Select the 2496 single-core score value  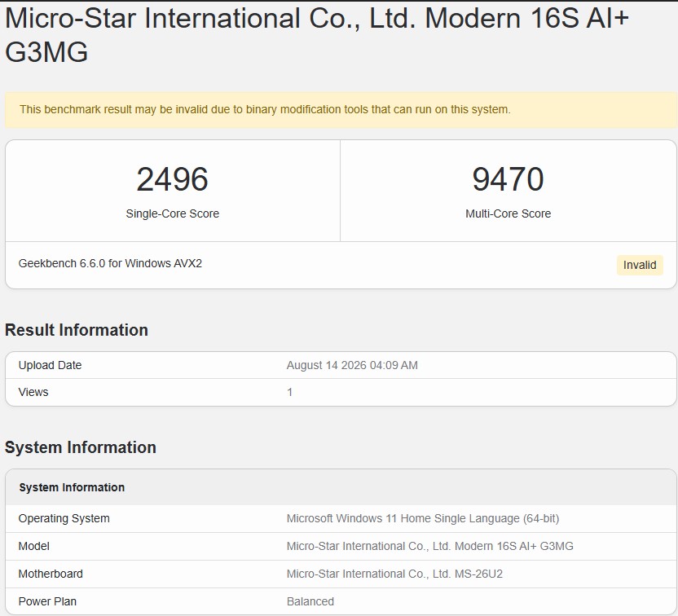tap(172, 179)
